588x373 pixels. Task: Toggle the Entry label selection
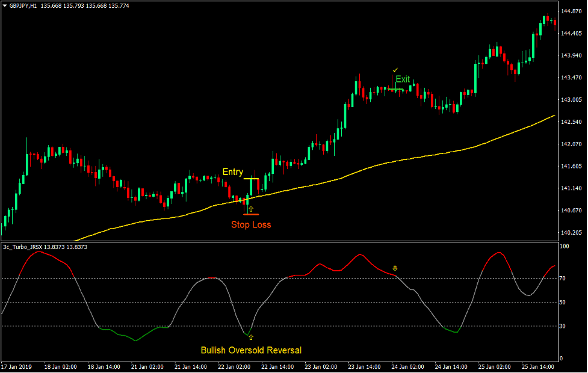234,172
